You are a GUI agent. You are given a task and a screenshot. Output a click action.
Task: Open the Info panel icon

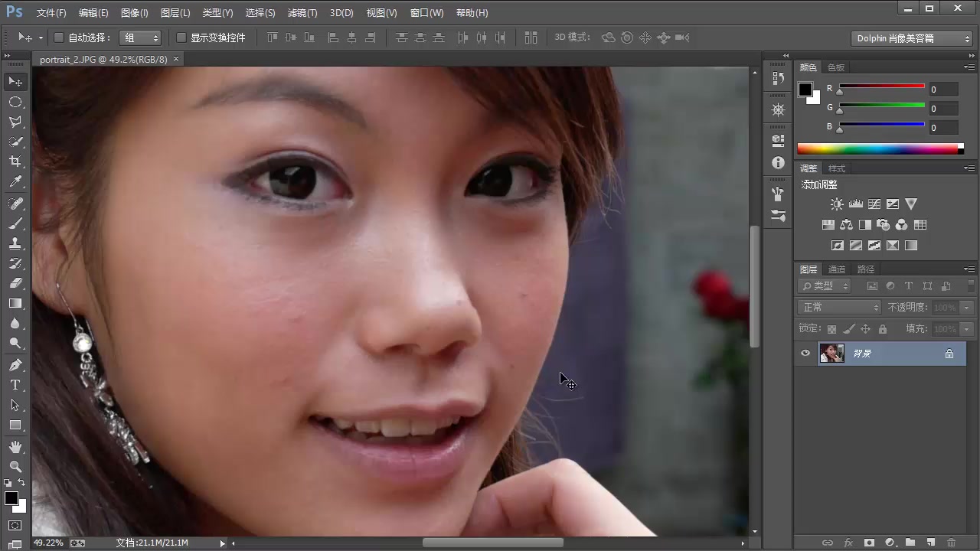(778, 162)
